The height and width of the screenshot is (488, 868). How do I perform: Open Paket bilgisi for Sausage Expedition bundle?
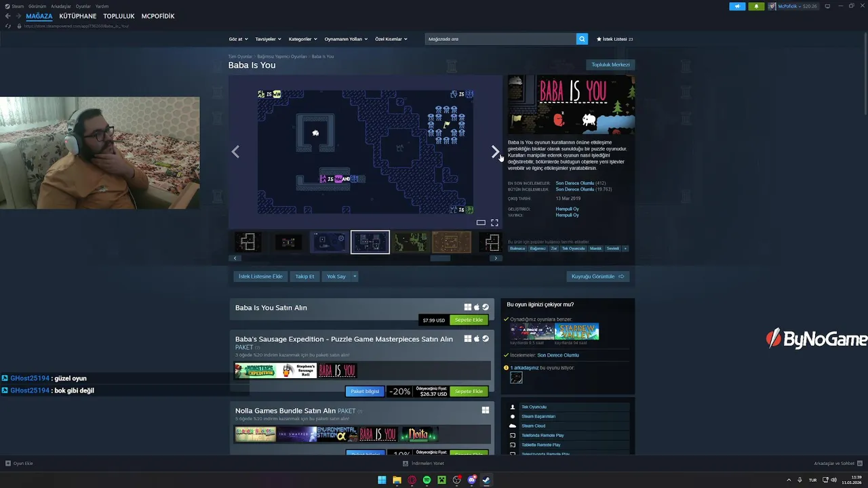point(365,391)
